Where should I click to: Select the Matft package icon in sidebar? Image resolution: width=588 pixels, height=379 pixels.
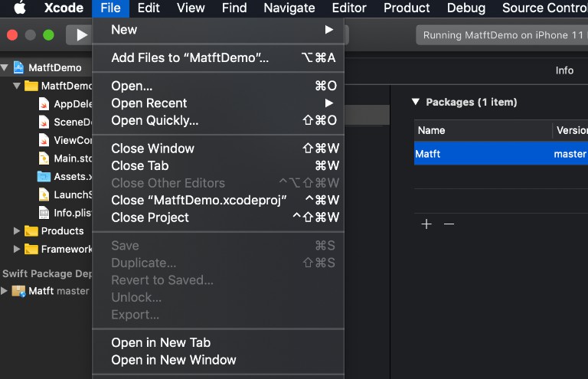pyautogui.click(x=18, y=291)
